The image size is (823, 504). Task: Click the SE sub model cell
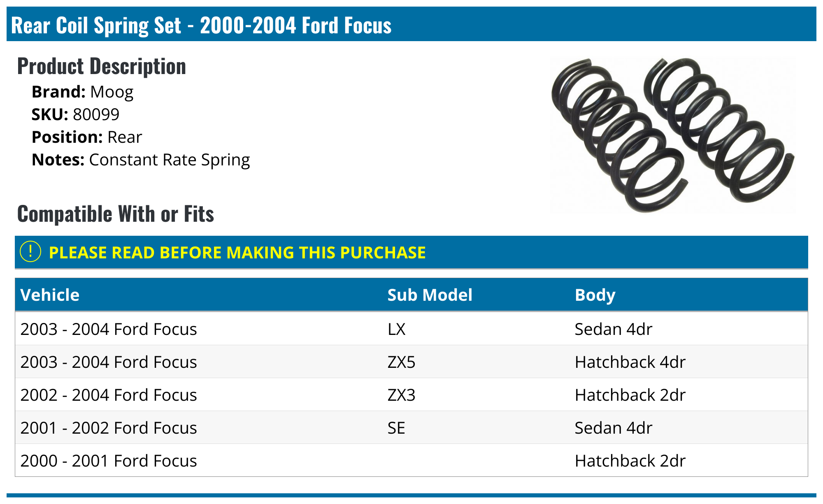pyautogui.click(x=396, y=428)
